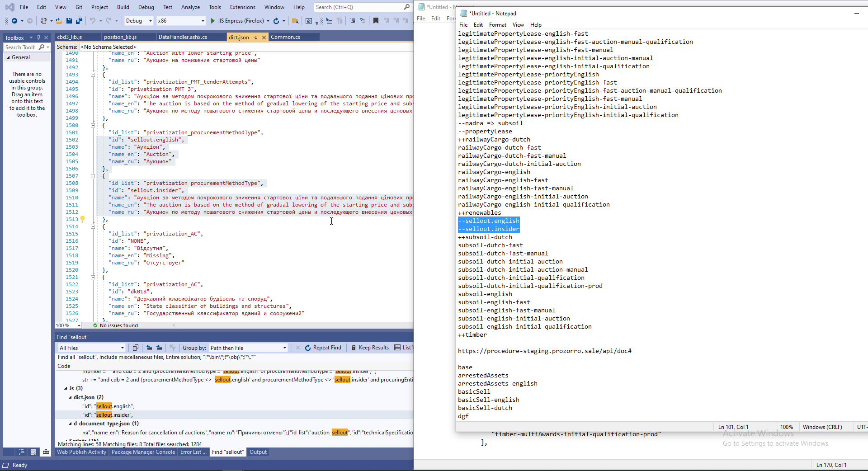The image size is (868, 471).
Task: Click the Comment Selection toolbar icon
Action: (x=353, y=21)
